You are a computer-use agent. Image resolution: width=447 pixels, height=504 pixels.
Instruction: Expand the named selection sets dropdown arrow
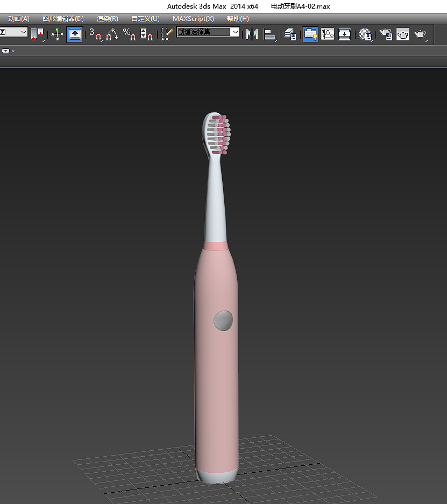(235, 32)
